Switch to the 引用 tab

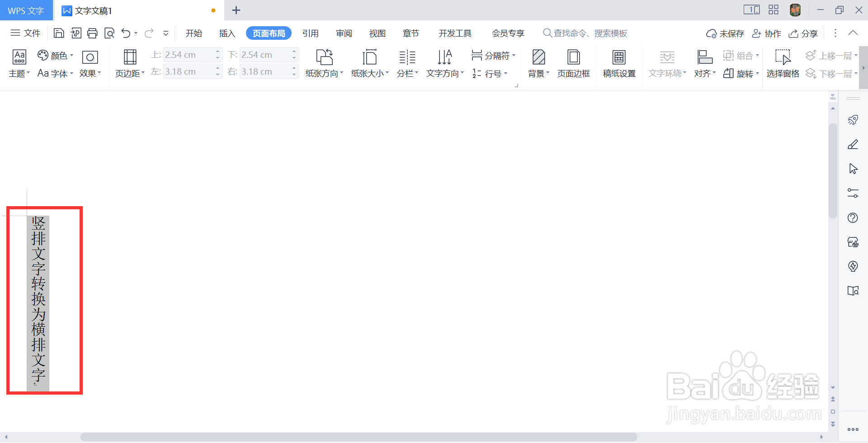311,33
